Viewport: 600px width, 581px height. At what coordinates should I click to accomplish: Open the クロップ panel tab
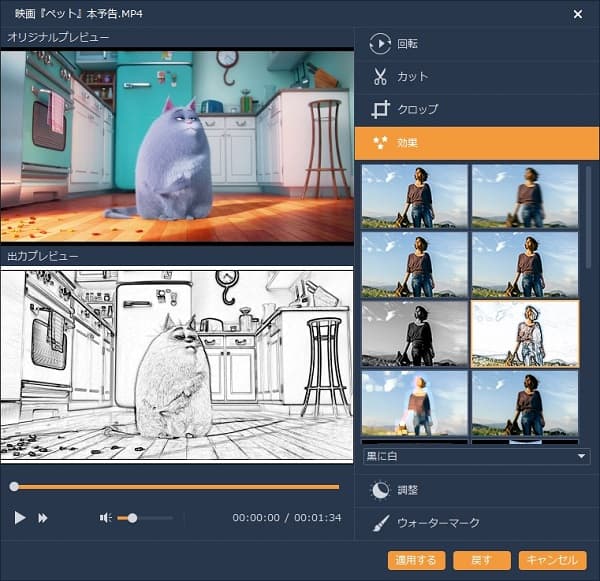[417, 110]
